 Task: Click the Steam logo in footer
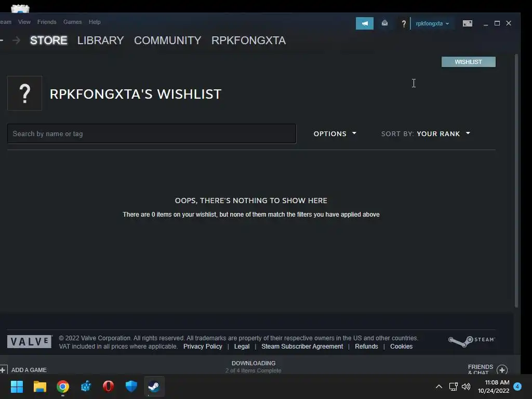point(471,341)
